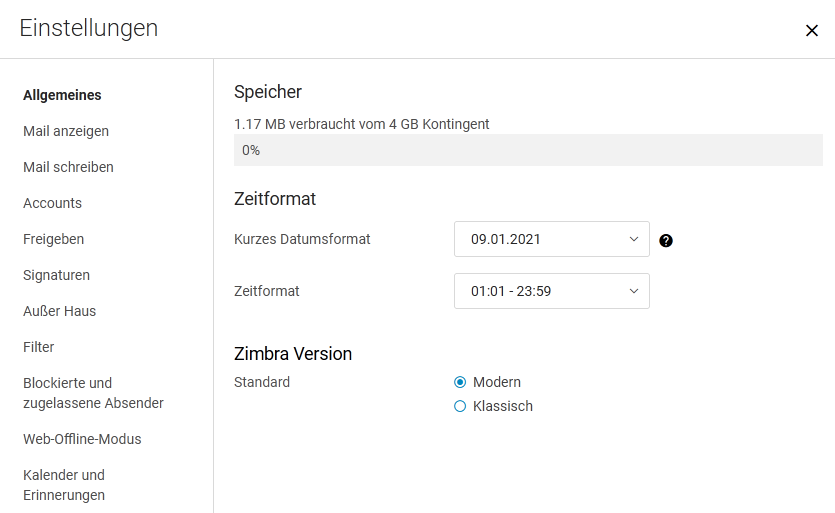The width and height of the screenshot is (835, 513).
Task: Select the Klassisch radio button
Action: [x=460, y=406]
